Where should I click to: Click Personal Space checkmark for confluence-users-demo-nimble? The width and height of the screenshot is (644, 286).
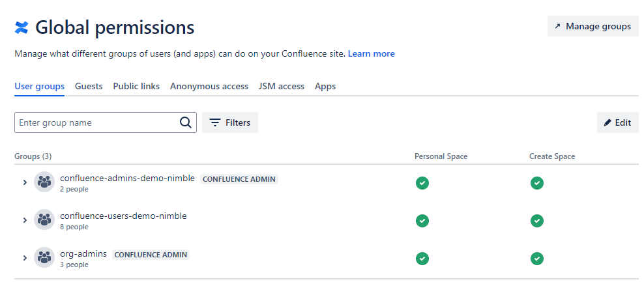tap(422, 221)
